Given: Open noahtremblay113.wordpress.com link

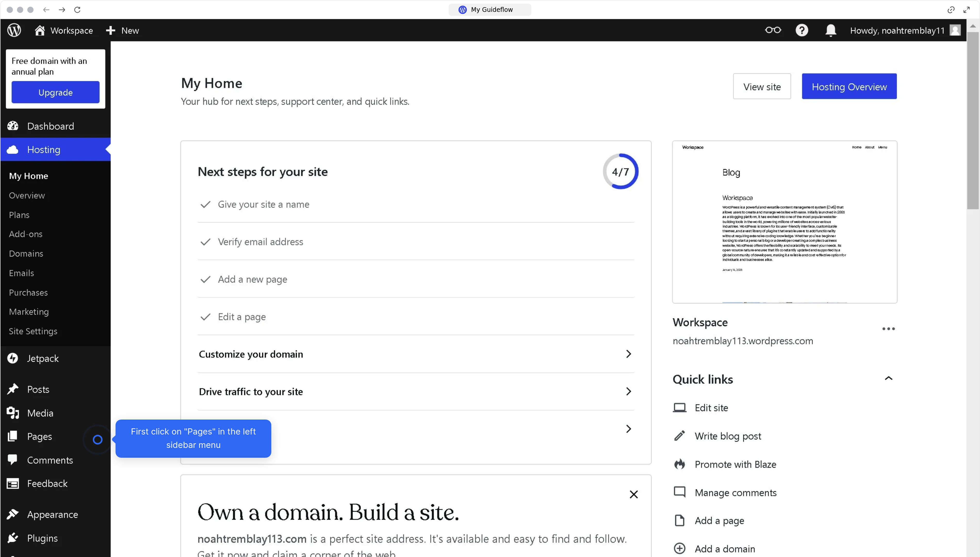Looking at the screenshot, I should (742, 340).
